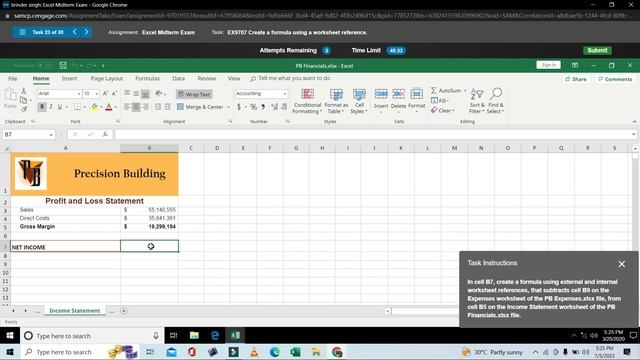Open Font dialog launcher
The width and height of the screenshot is (640, 360).
(118, 122)
